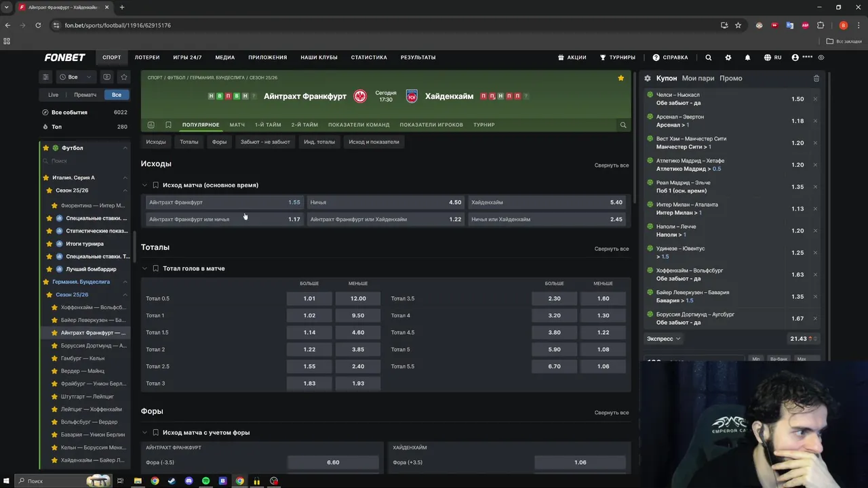Toggle favorite star for Италия. Серия А

click(x=46, y=178)
